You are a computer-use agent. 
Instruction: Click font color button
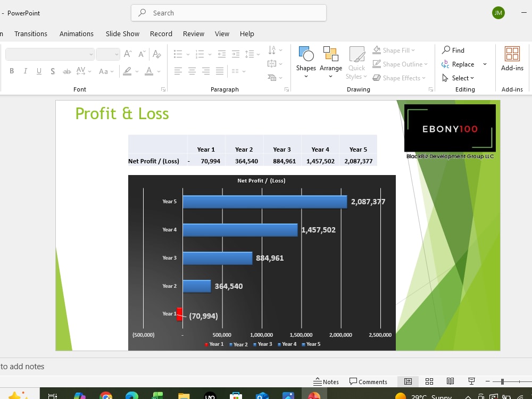[149, 71]
